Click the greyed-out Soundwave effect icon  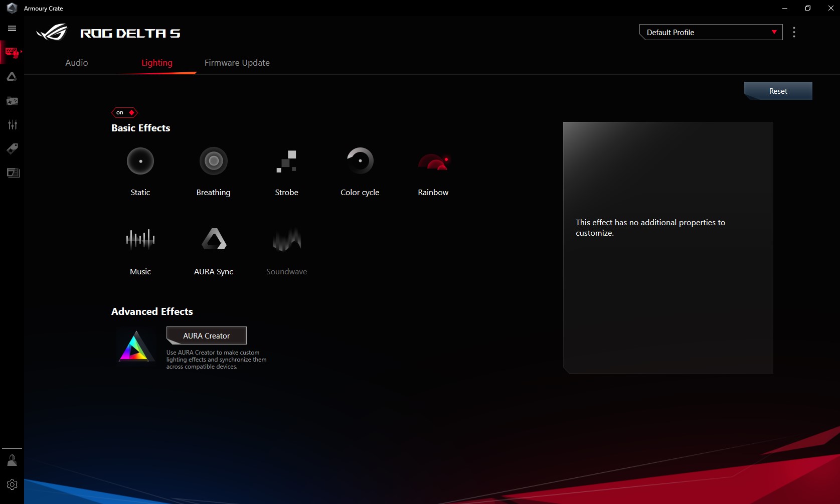[x=286, y=239]
